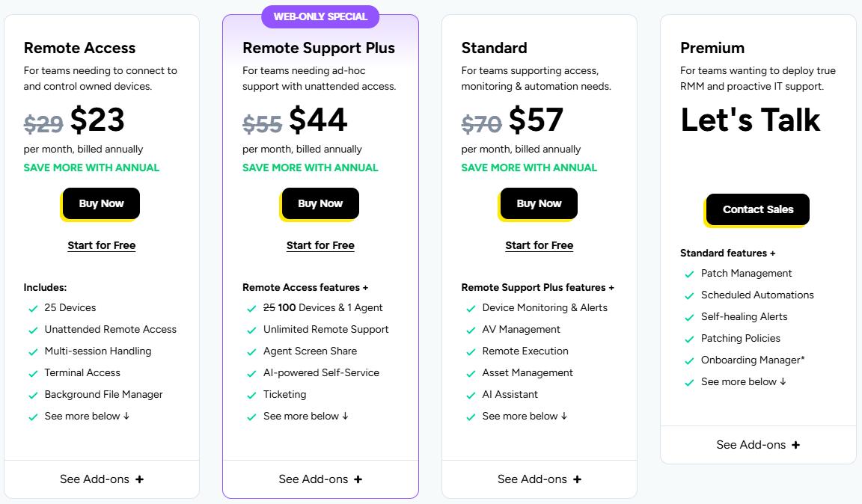Click See more below in Premium list
Image resolution: width=862 pixels, height=504 pixels.
(743, 381)
